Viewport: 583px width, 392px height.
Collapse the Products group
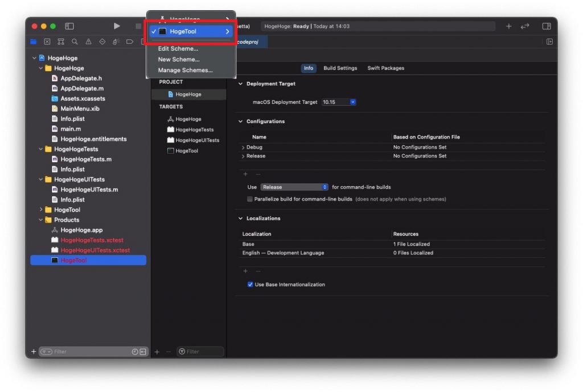coord(41,220)
